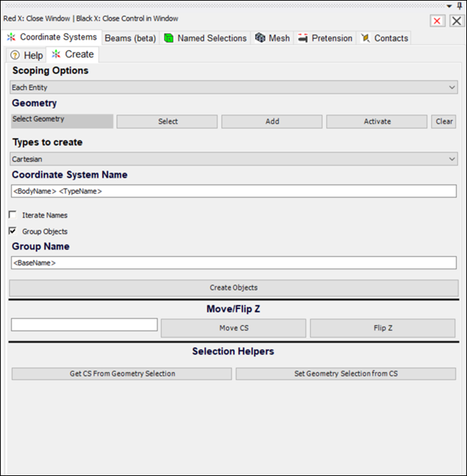Click the red X close window button
Screen dimensions: 467x476
pyautogui.click(x=438, y=21)
